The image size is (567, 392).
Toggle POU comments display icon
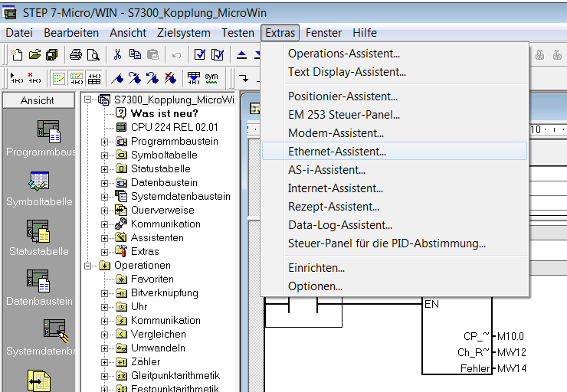58,78
